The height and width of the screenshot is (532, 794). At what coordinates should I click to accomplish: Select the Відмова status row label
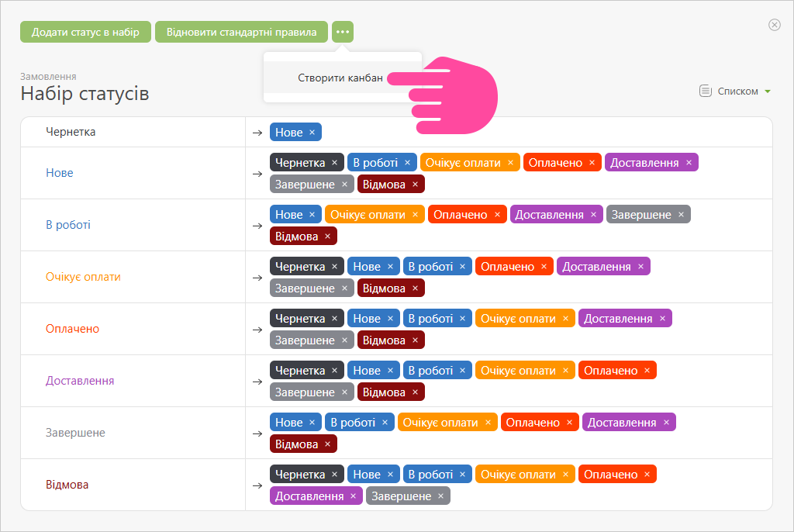click(67, 485)
